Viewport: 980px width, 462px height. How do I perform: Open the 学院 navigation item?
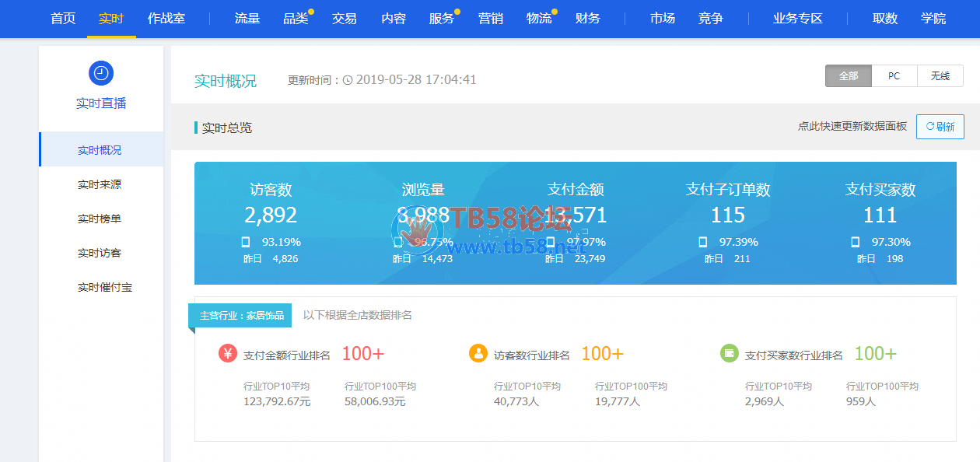tap(933, 18)
